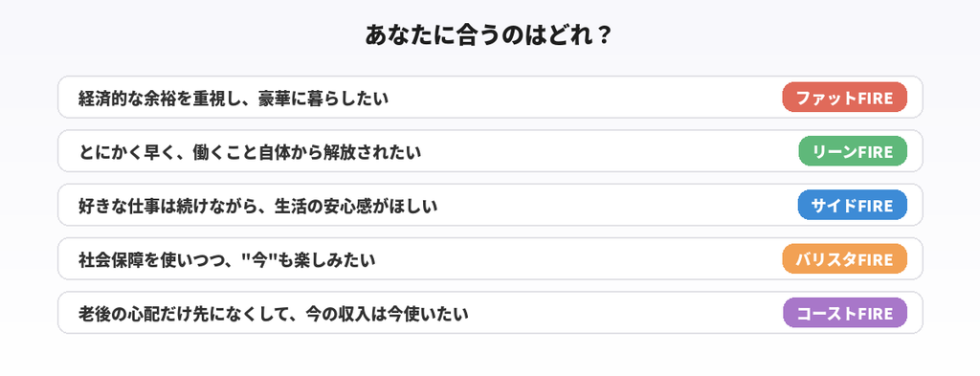Click row text 社会保障を使いつつ、"今"も楽しみたい
Image resolution: width=980 pixels, height=376 pixels.
click(227, 259)
